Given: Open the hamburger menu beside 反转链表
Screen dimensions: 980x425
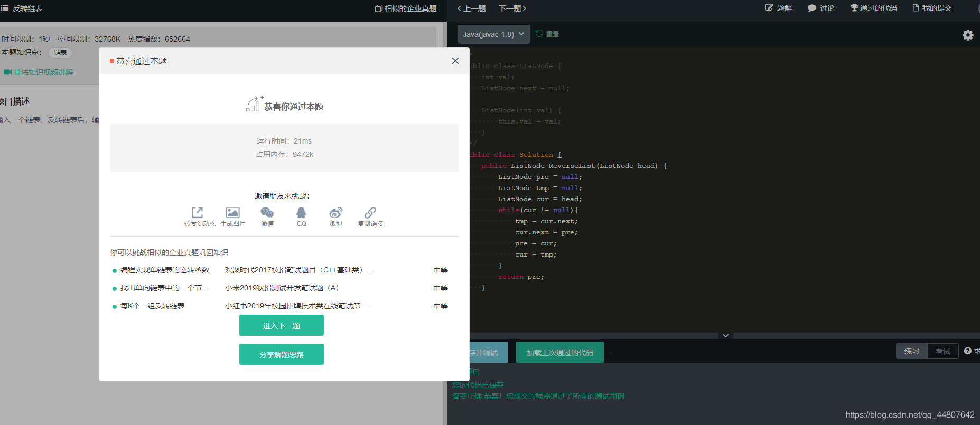Looking at the screenshot, I should [x=5, y=8].
